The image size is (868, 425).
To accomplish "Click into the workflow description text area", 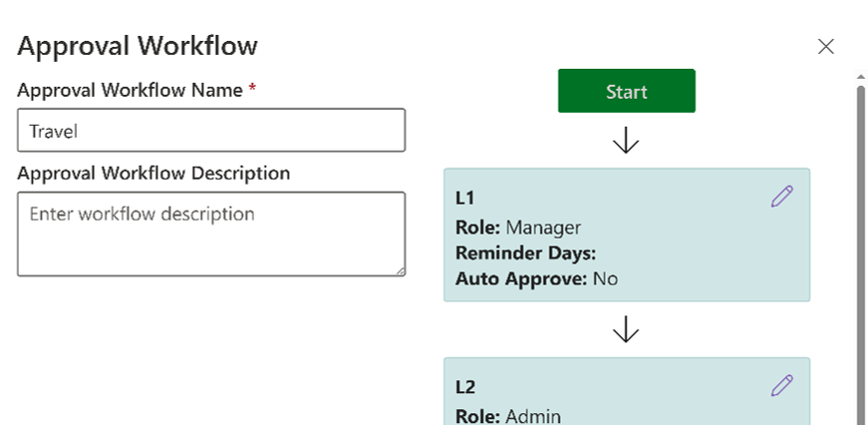I will pyautogui.click(x=211, y=233).
